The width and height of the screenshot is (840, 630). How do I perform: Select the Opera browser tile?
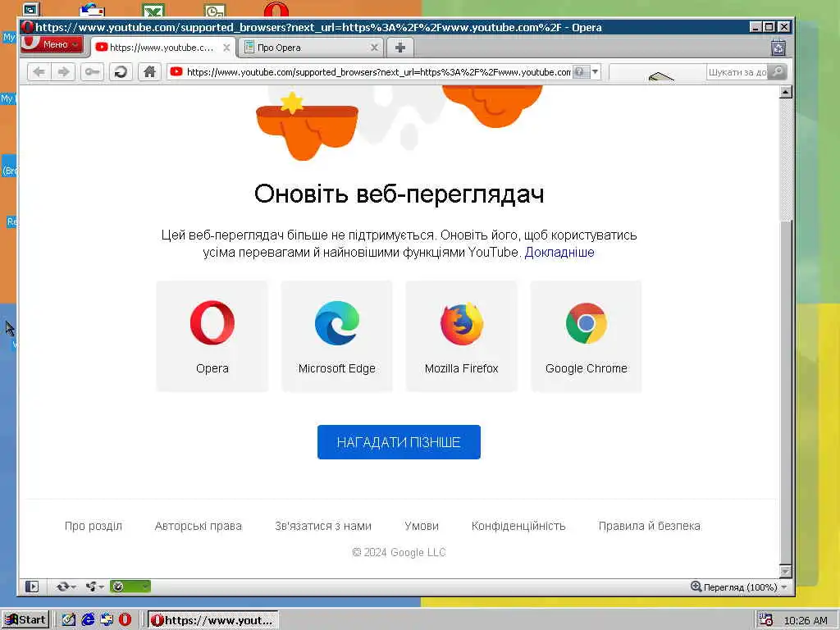point(212,336)
